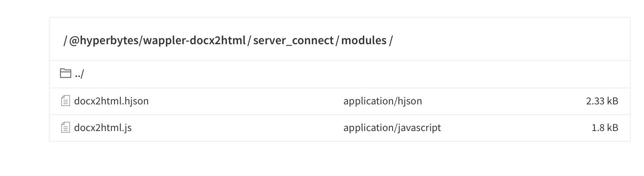Click the 1.8 kB file size
The image size is (644, 176).
tap(605, 128)
